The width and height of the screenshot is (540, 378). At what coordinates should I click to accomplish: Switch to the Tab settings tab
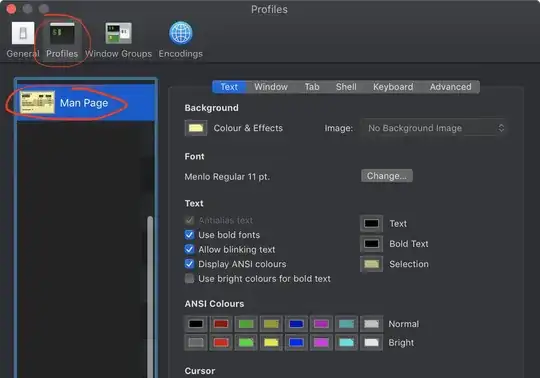pyautogui.click(x=312, y=87)
